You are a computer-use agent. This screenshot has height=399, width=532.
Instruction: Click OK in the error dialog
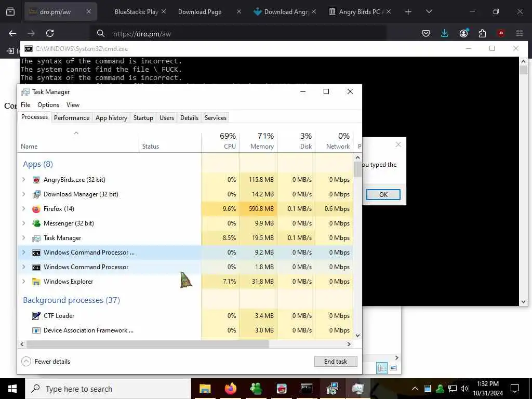click(x=383, y=195)
